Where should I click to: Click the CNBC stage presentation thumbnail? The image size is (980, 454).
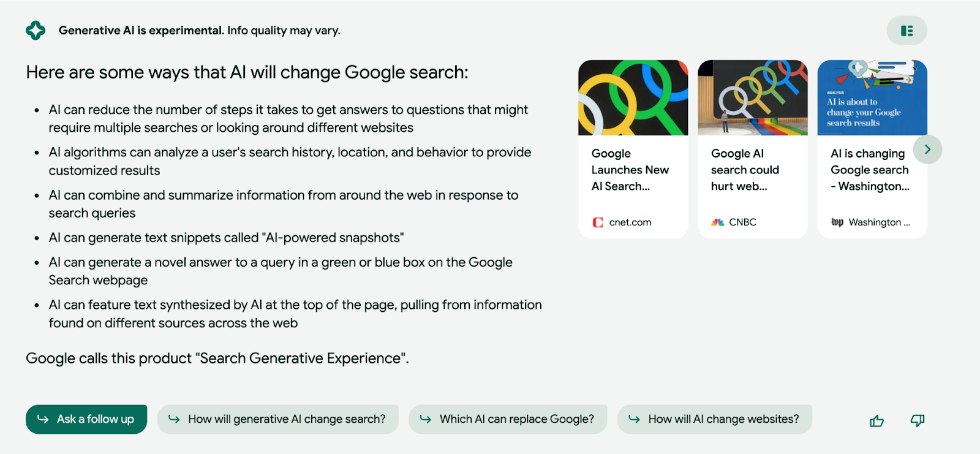click(753, 97)
